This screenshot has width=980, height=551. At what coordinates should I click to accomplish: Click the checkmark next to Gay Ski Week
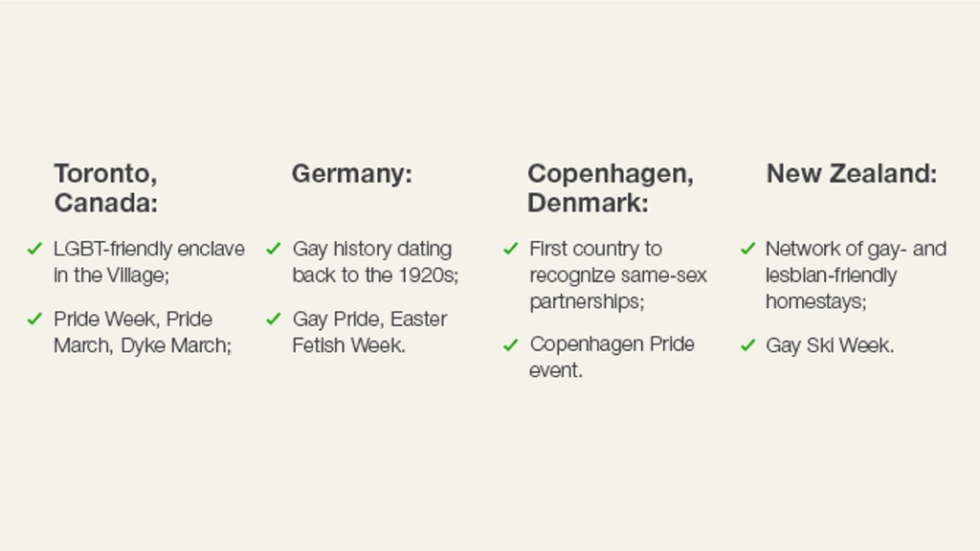(x=748, y=344)
